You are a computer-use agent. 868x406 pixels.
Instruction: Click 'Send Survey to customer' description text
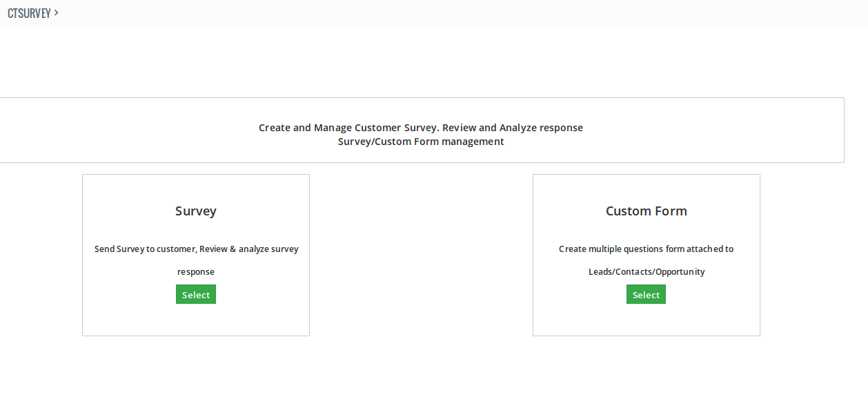pyautogui.click(x=145, y=249)
